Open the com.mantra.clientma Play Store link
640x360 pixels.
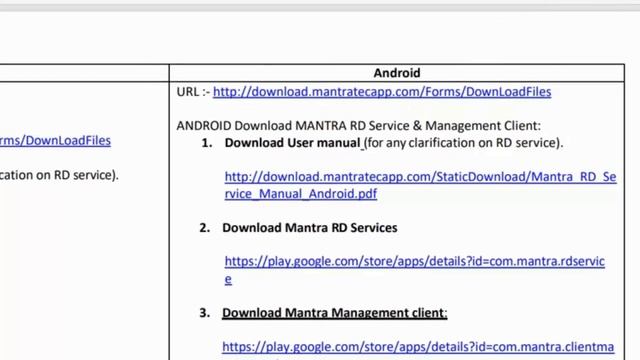pyautogui.click(x=418, y=347)
